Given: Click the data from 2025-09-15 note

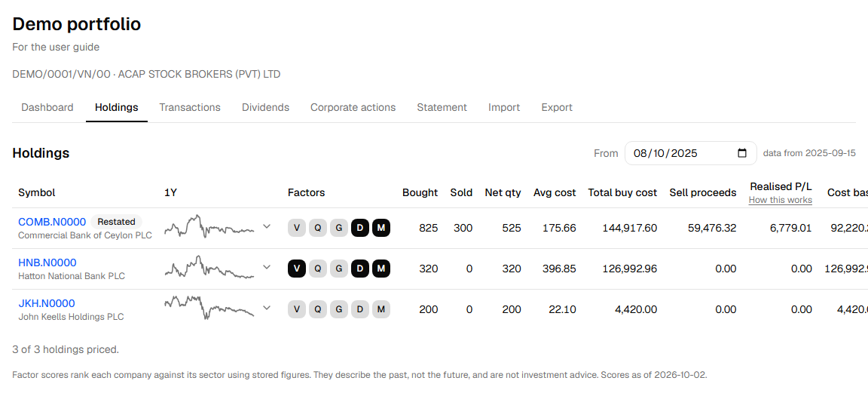Looking at the screenshot, I should click(809, 154).
